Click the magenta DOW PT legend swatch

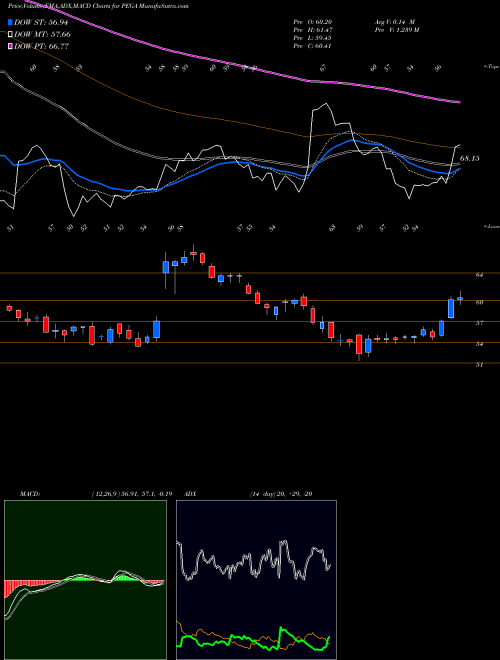(x=10, y=46)
